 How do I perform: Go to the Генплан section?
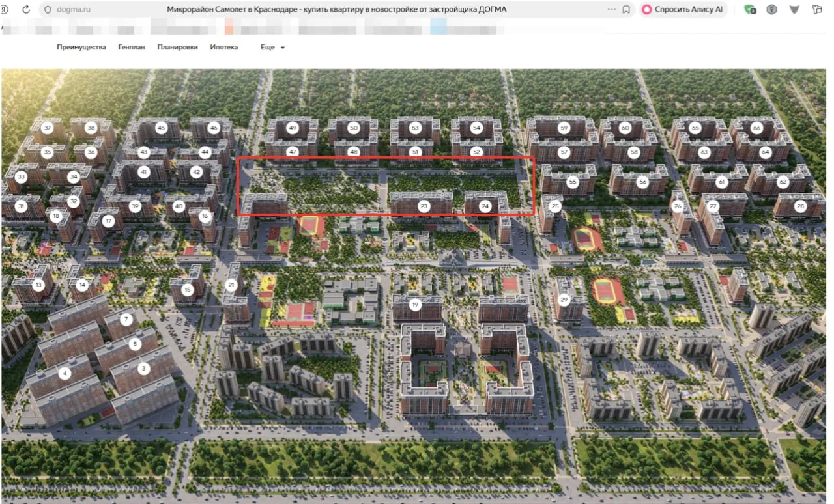pyautogui.click(x=132, y=48)
